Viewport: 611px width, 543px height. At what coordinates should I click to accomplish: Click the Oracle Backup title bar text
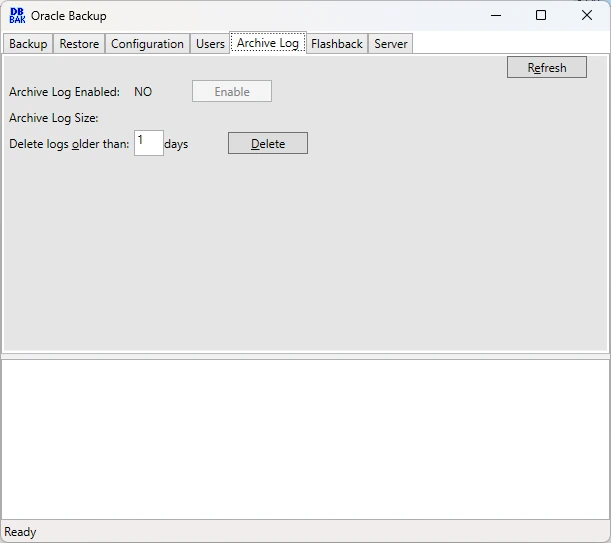(68, 16)
